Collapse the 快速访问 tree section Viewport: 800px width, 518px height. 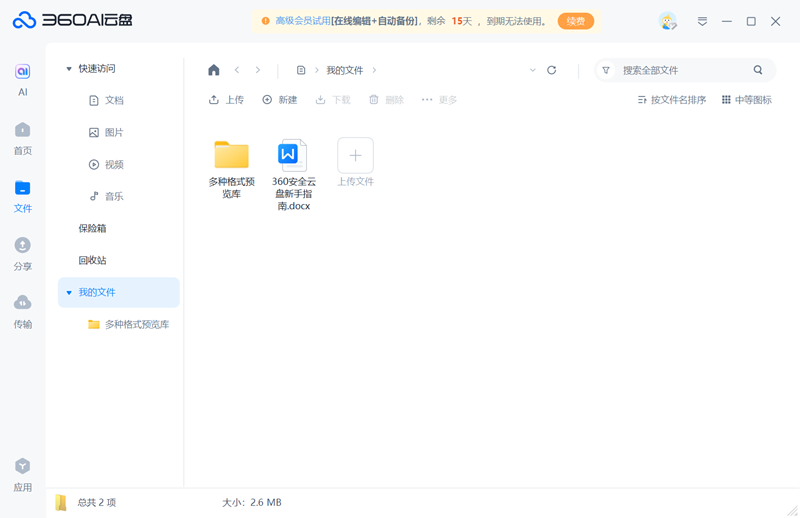tap(69, 69)
